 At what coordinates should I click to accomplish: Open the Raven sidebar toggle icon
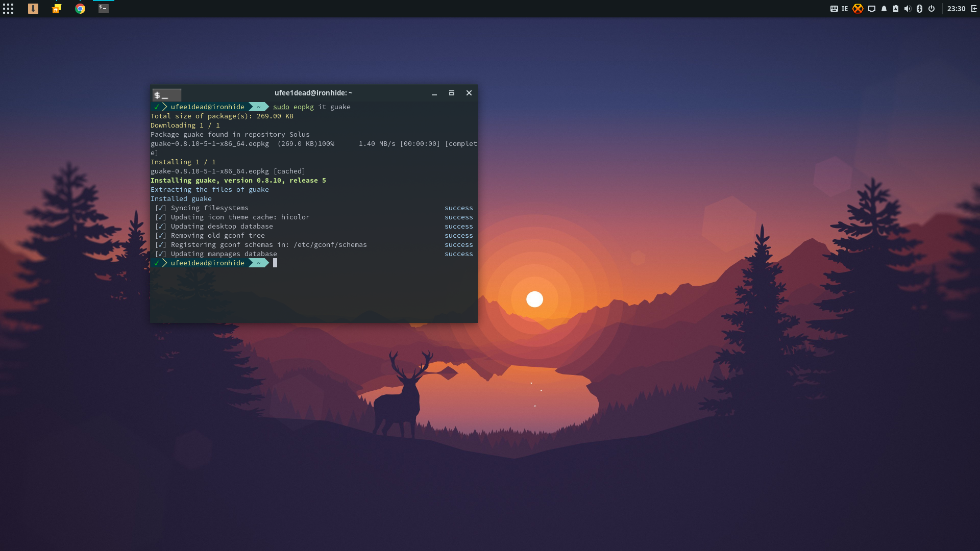[974, 9]
